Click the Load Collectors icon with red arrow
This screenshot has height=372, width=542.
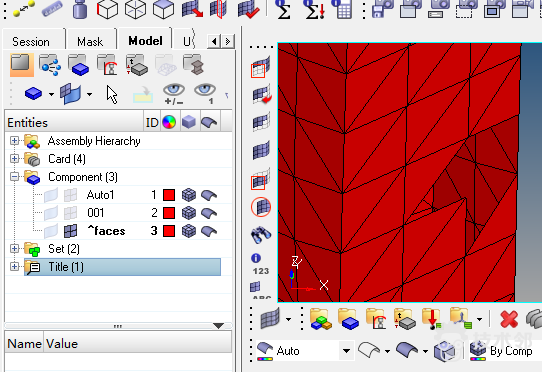pyautogui.click(x=432, y=318)
